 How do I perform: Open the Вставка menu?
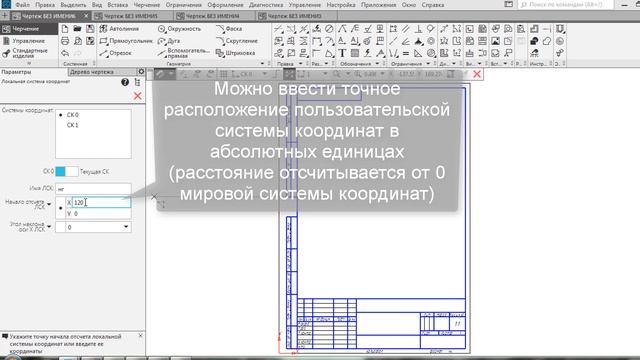pos(118,5)
